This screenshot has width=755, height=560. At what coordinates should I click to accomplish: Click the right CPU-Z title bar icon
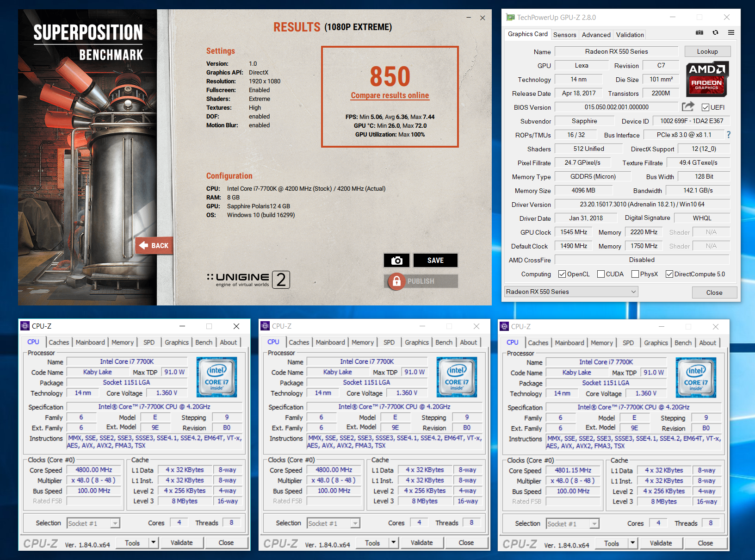pyautogui.click(x=504, y=326)
